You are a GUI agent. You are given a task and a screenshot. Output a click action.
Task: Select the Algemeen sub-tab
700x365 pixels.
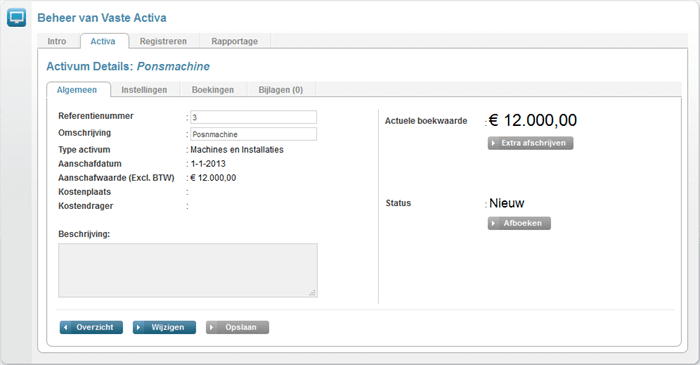[x=77, y=90]
